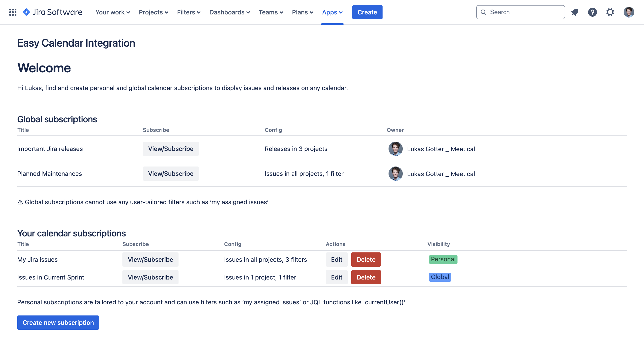Click the 'Issues in Current Sprint' title
This screenshot has width=644, height=337.
click(51, 277)
